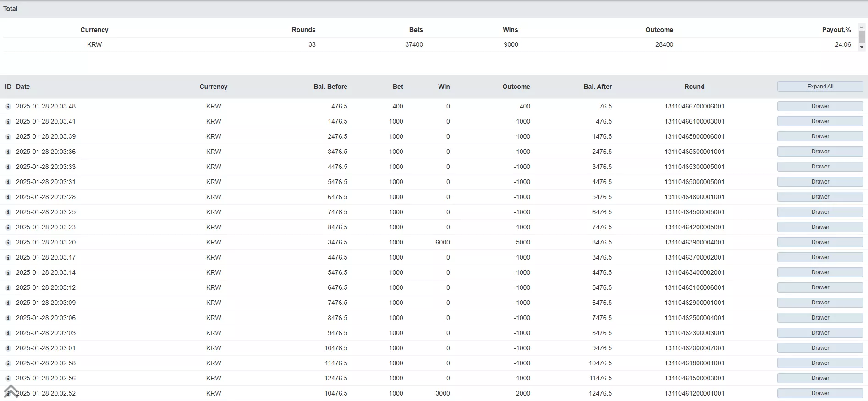
Task: Open Drawer for round 13110462000007001
Action: coord(820,348)
